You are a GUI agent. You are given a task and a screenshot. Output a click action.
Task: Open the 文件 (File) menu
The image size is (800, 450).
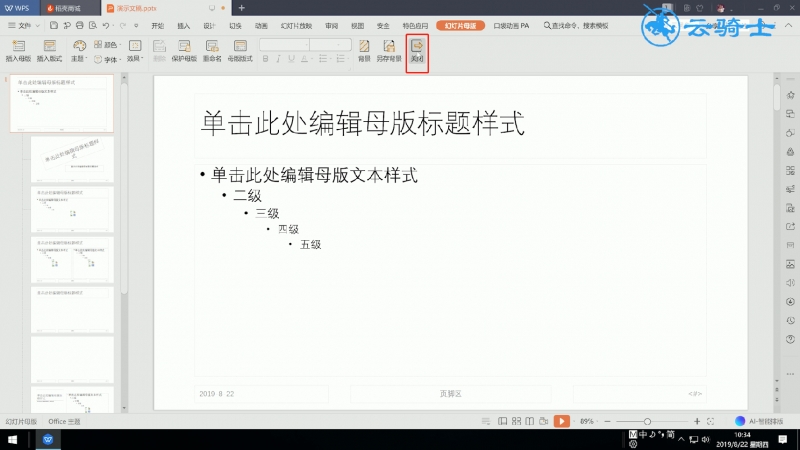[23, 26]
